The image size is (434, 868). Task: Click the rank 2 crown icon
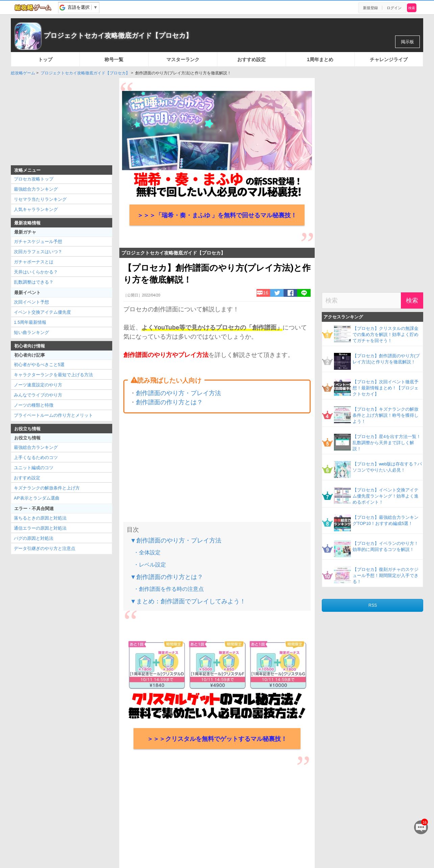[327, 361]
